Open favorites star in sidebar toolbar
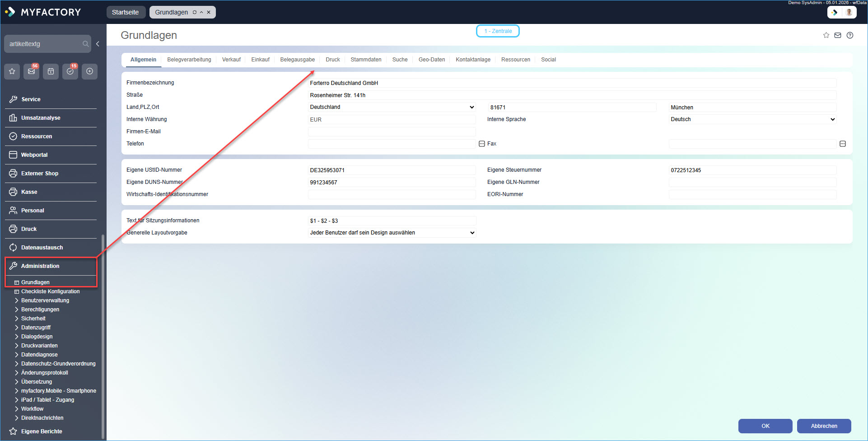The height and width of the screenshot is (441, 868). [x=12, y=71]
